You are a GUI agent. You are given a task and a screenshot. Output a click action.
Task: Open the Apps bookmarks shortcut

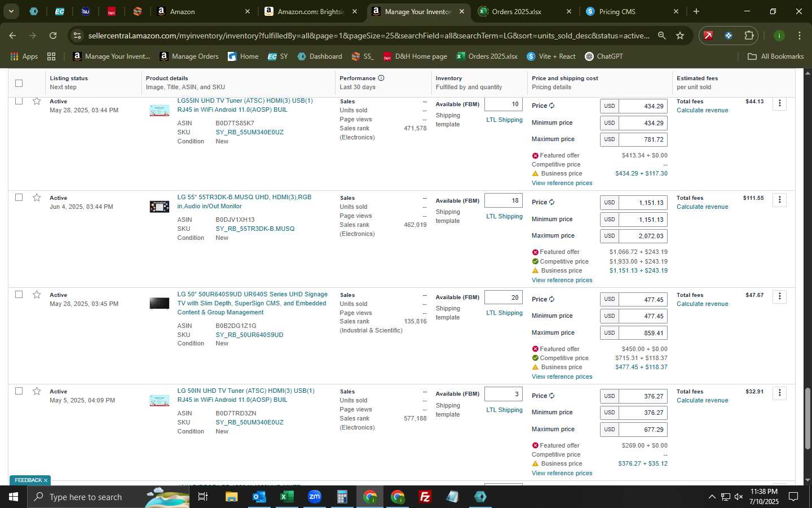(x=24, y=56)
